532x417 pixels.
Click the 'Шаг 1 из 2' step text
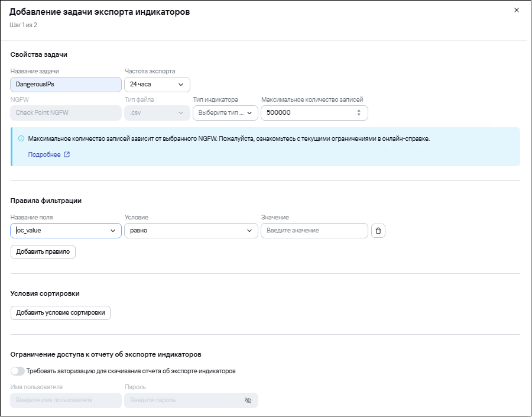click(x=24, y=25)
